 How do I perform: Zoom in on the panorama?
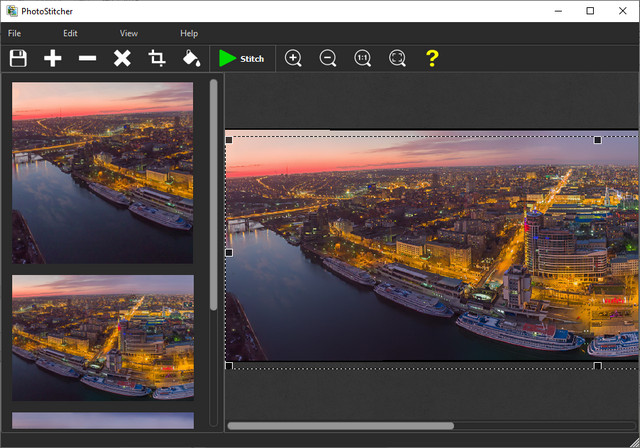point(293,59)
